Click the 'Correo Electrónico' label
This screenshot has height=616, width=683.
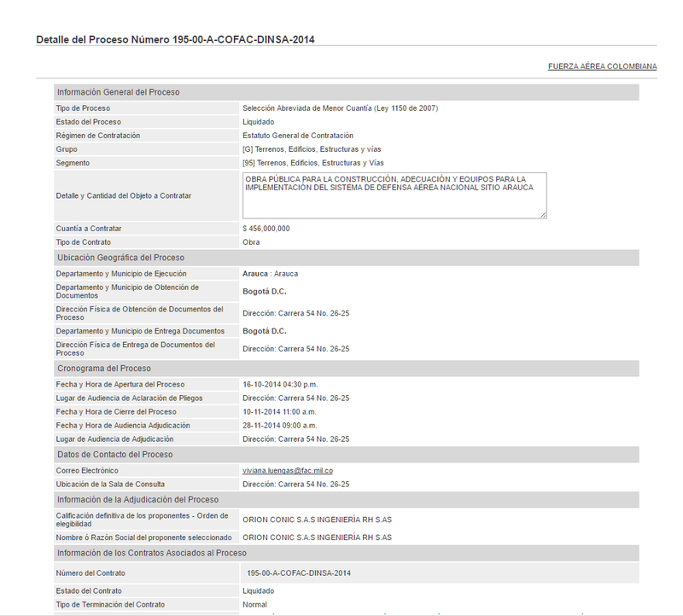(87, 471)
